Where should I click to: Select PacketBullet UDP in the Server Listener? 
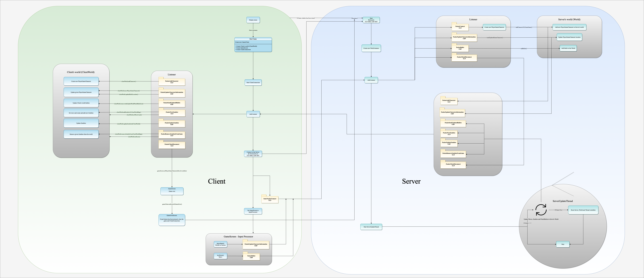(460, 48)
